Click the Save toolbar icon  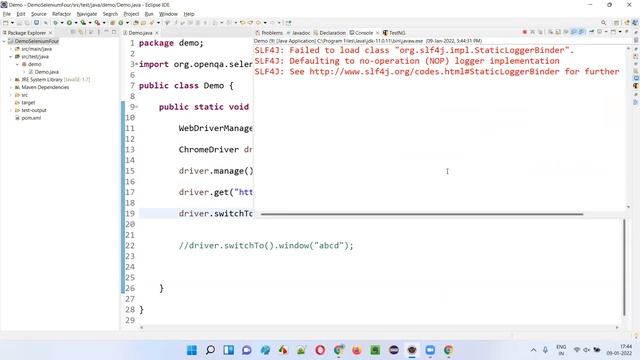[19, 23]
